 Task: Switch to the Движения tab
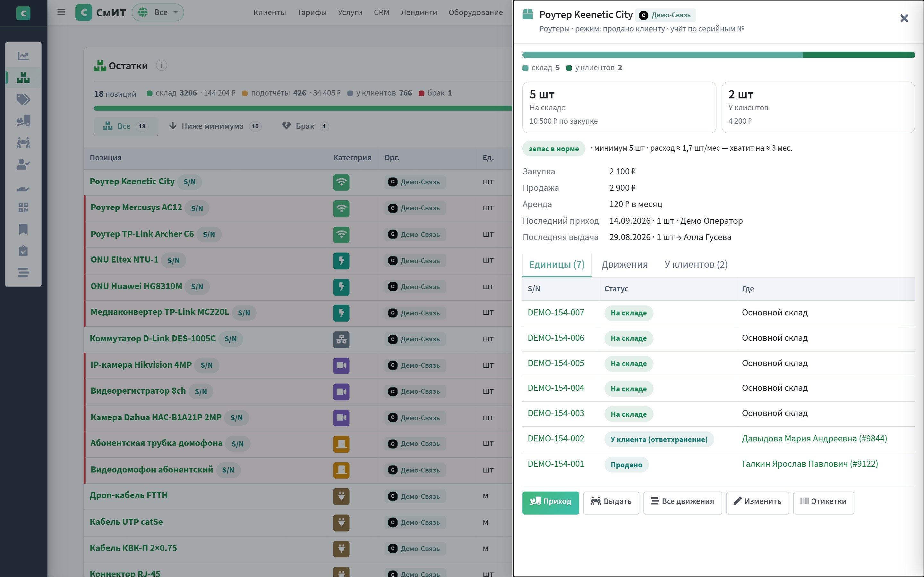(x=625, y=264)
